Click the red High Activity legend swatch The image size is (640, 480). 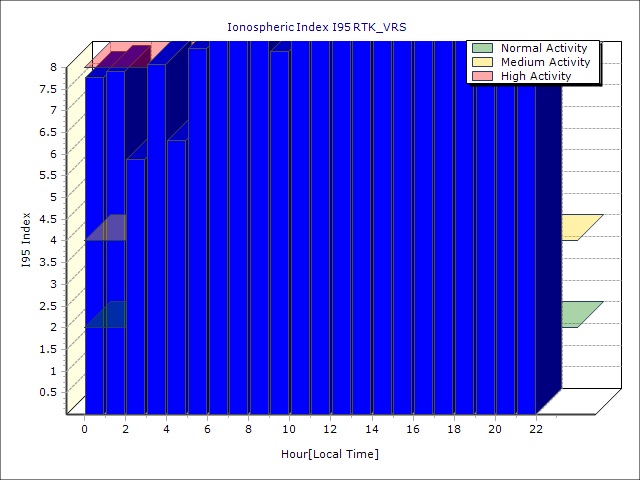[483, 76]
